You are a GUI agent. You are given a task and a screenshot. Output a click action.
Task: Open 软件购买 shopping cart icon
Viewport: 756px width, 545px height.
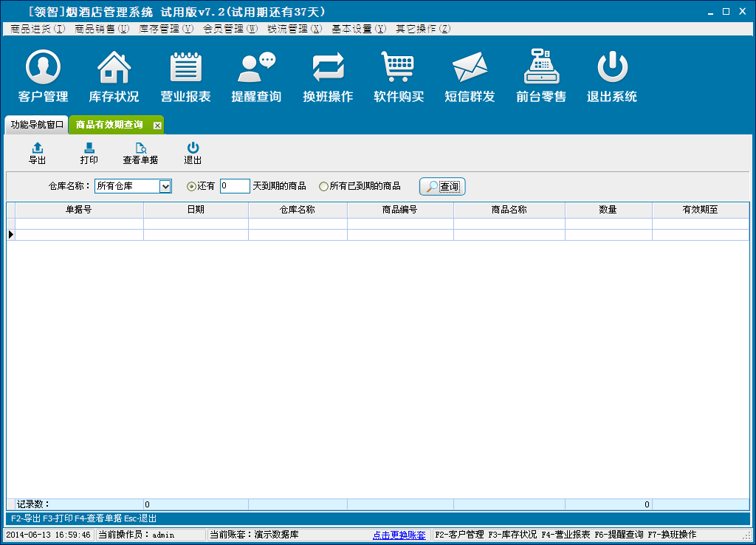(399, 68)
